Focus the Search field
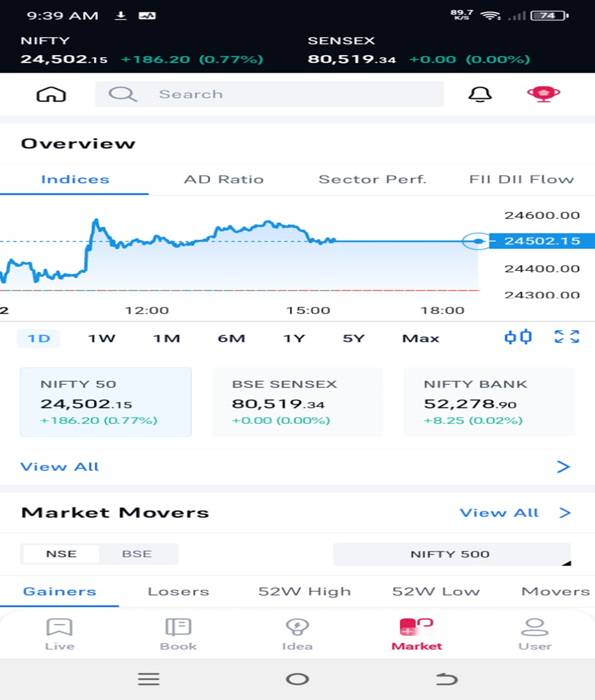This screenshot has height=700, width=595. click(270, 94)
